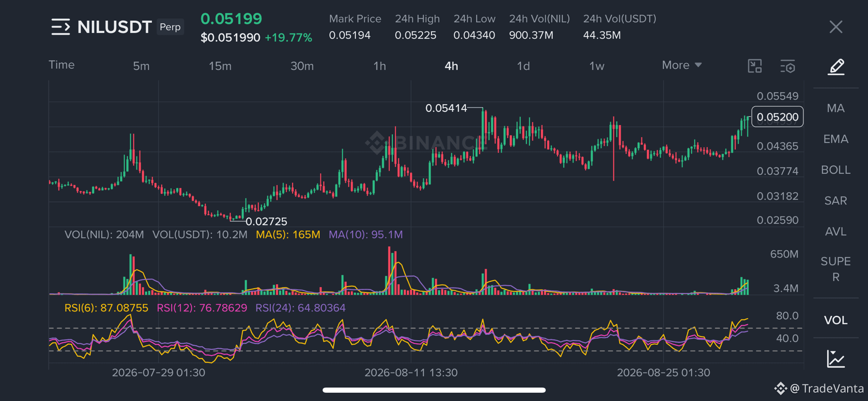This screenshot has width=868, height=401.
Task: Click the 24h Vol(USDT) value 44.35M
Action: tap(602, 35)
